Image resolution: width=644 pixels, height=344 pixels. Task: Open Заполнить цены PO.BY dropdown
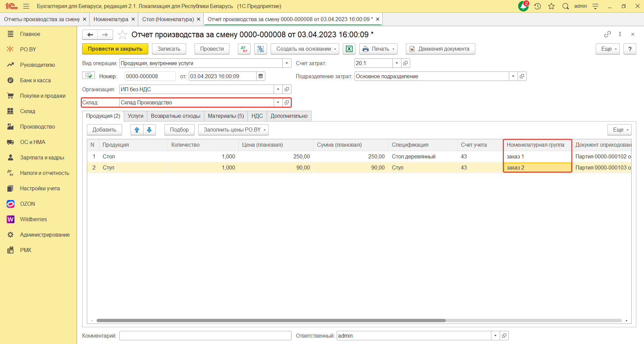tap(233, 130)
